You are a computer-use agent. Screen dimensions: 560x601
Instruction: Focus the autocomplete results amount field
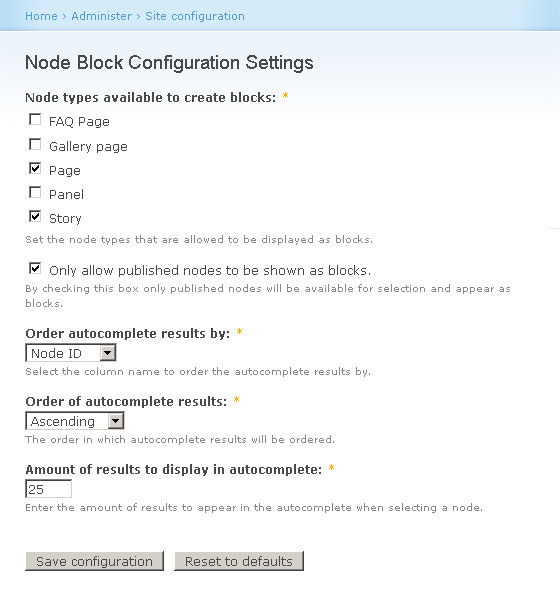(48, 489)
